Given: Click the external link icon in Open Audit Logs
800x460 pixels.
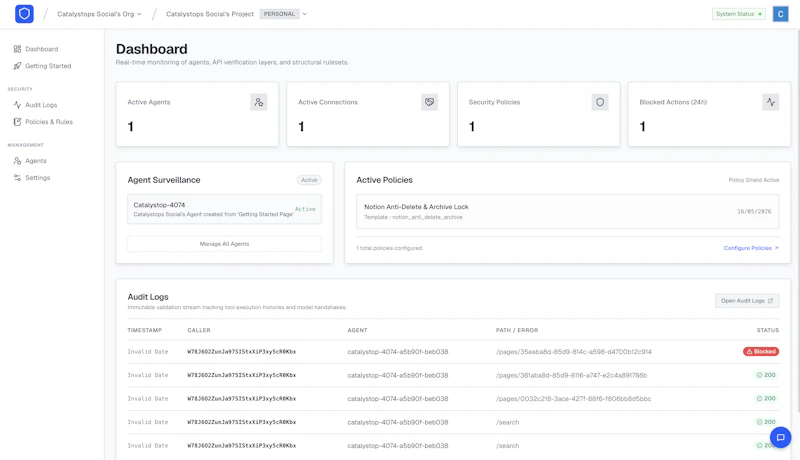Looking at the screenshot, I should (x=770, y=301).
